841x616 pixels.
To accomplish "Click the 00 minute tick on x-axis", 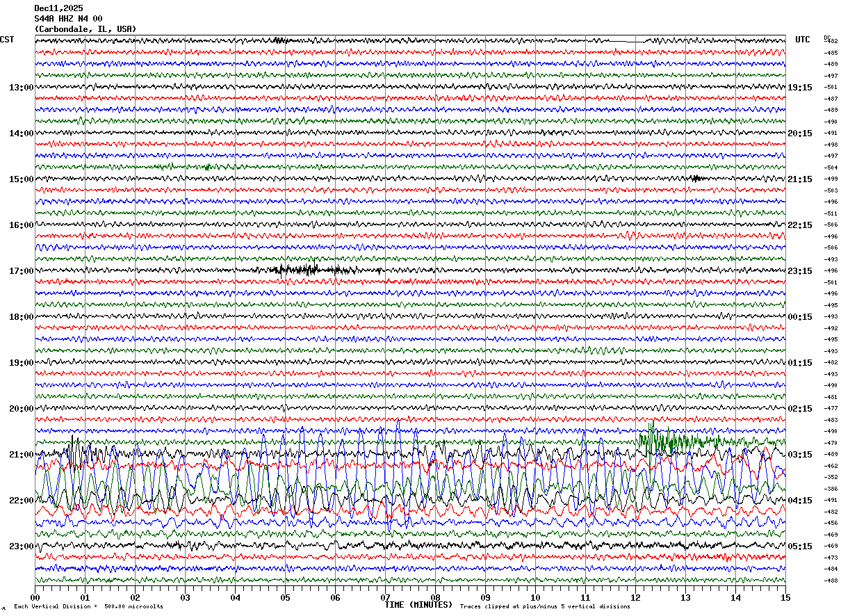I will [35, 598].
